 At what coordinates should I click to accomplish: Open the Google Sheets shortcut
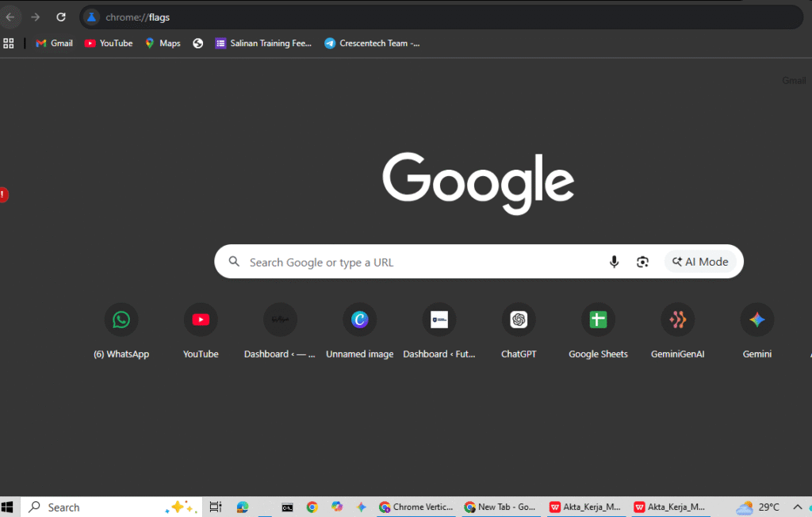click(x=598, y=320)
